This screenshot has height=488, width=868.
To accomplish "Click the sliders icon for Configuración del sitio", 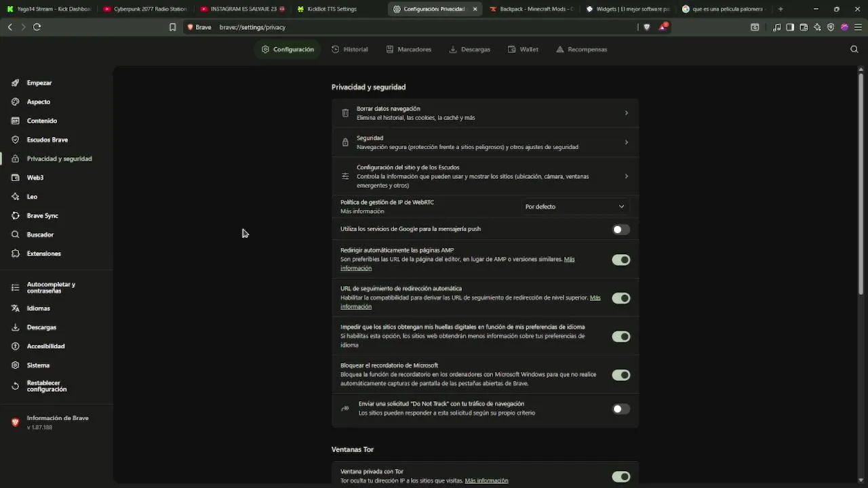I will tap(345, 176).
